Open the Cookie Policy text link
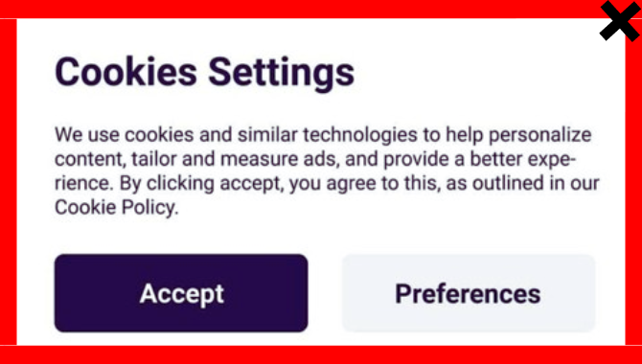Screen dimensions: 642x364 [x=117, y=208]
